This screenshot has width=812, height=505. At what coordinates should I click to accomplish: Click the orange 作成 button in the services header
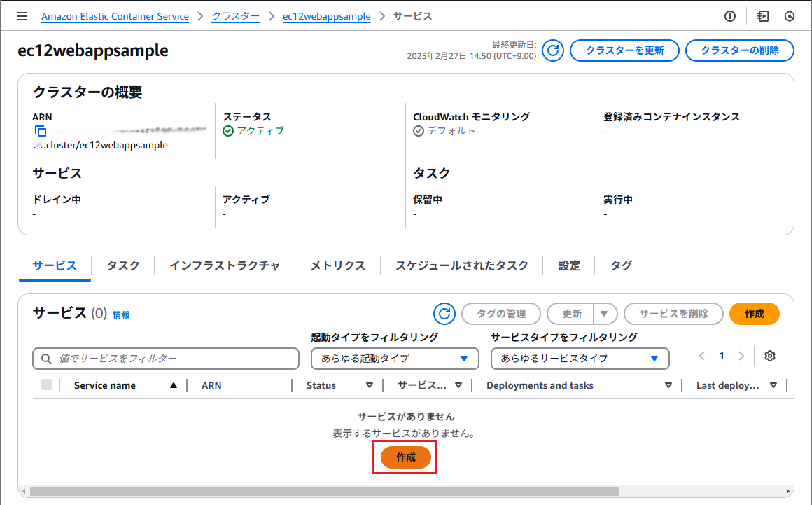[754, 314]
